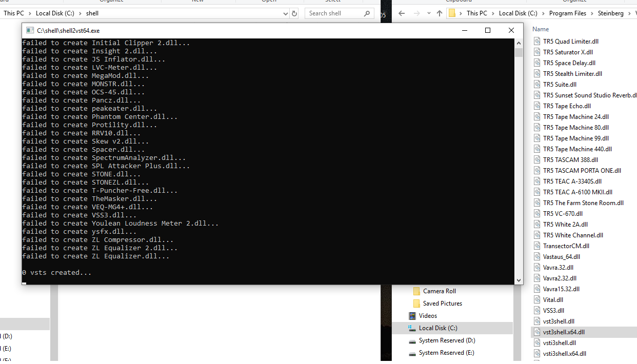Select the TR5 Tape Machine 80.dll file name
Viewport: 637px width, 364px height.
click(576, 128)
